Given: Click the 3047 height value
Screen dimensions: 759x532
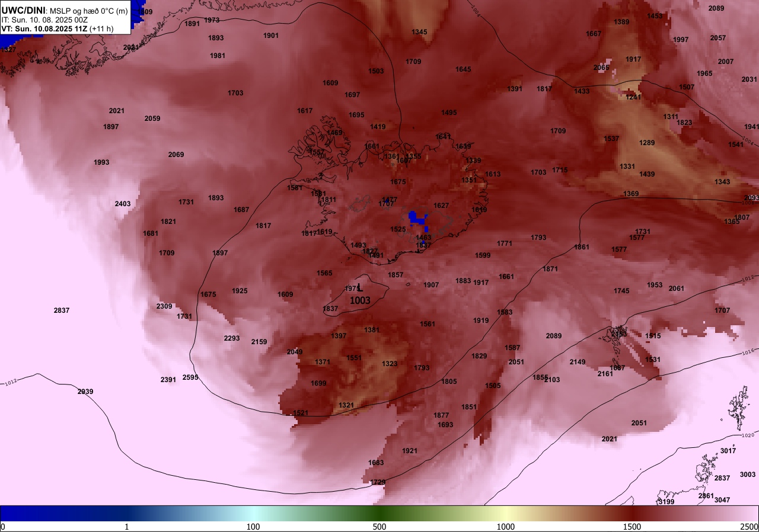Looking at the screenshot, I should tap(722, 500).
